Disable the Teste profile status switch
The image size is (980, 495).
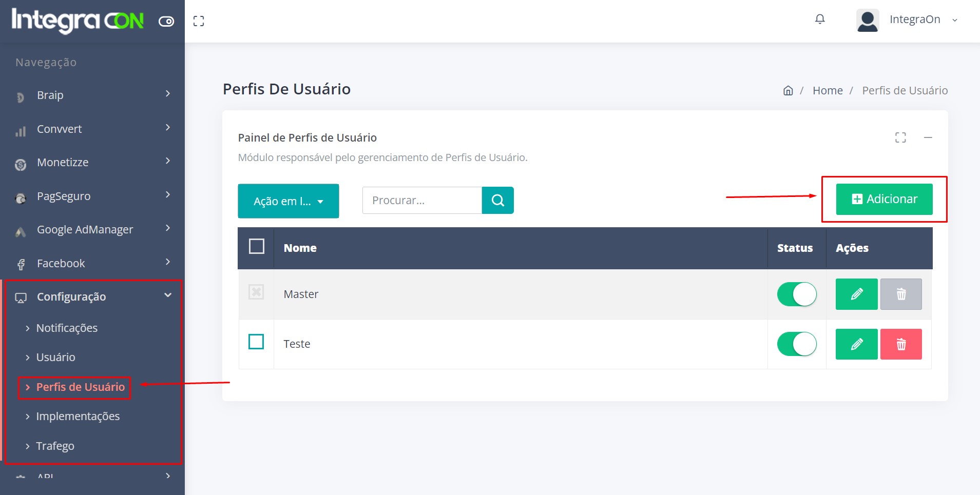coord(796,344)
